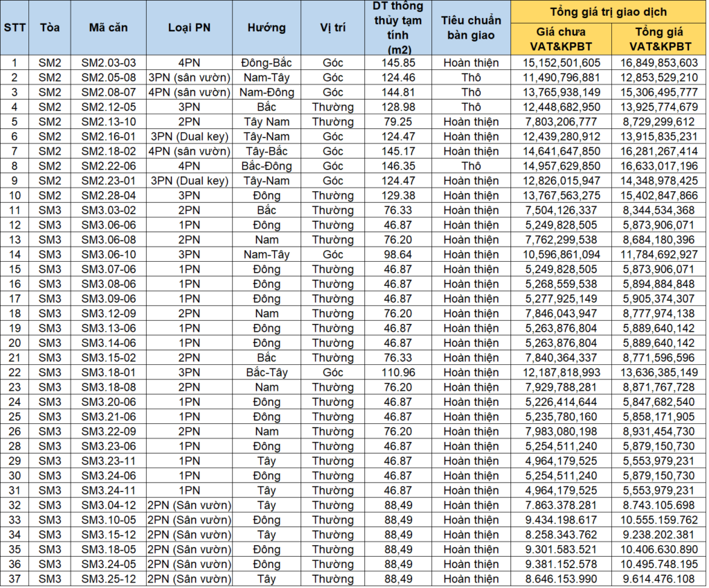Image resolution: width=709 pixels, height=588 pixels.
Task: Click apartment code SM3.22-09
Action: pos(108,431)
